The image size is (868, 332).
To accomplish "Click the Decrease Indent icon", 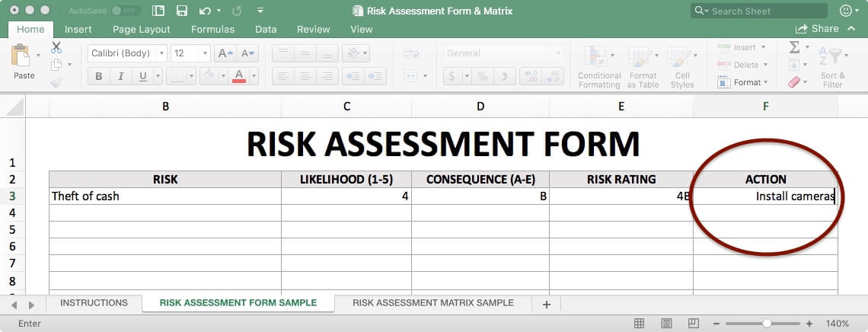I will (x=353, y=76).
